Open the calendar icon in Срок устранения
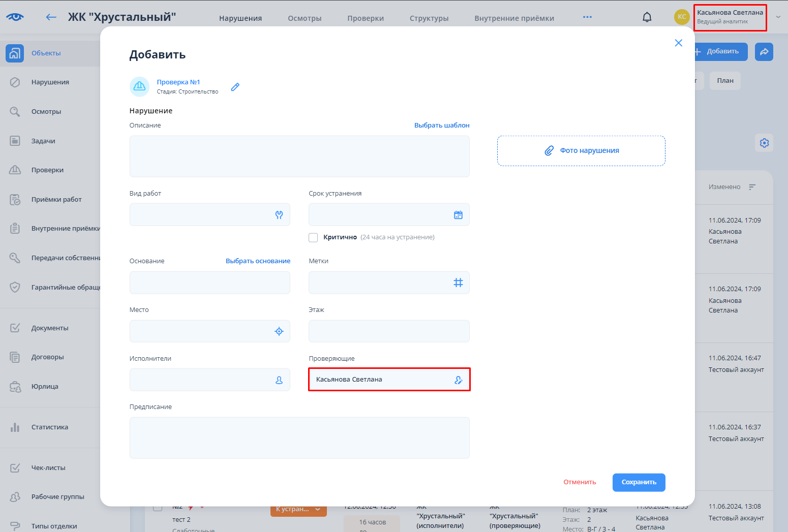Viewport: 788px width, 532px height. [458, 215]
